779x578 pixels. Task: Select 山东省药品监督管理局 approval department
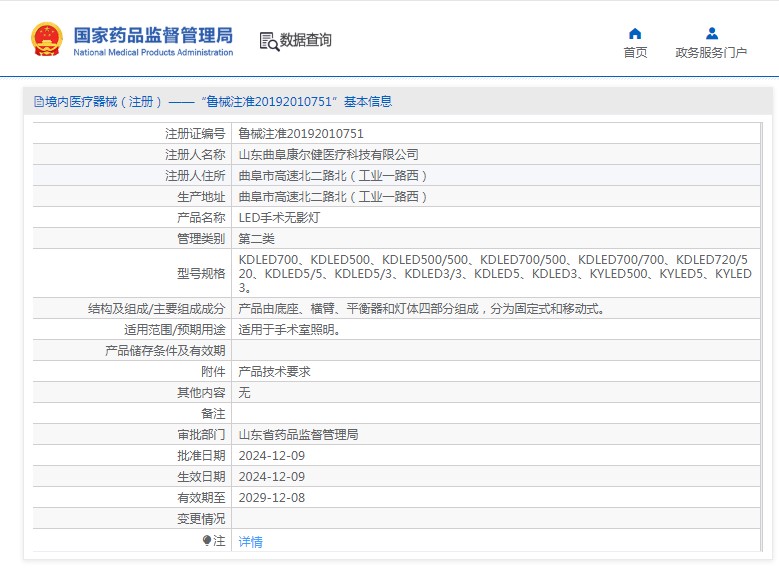pos(299,434)
